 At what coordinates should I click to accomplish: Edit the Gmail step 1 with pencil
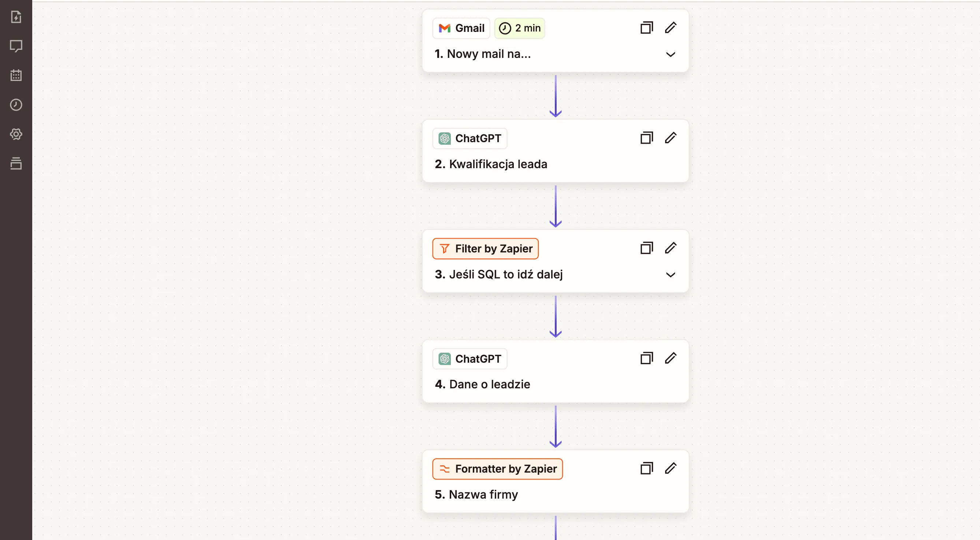tap(671, 28)
